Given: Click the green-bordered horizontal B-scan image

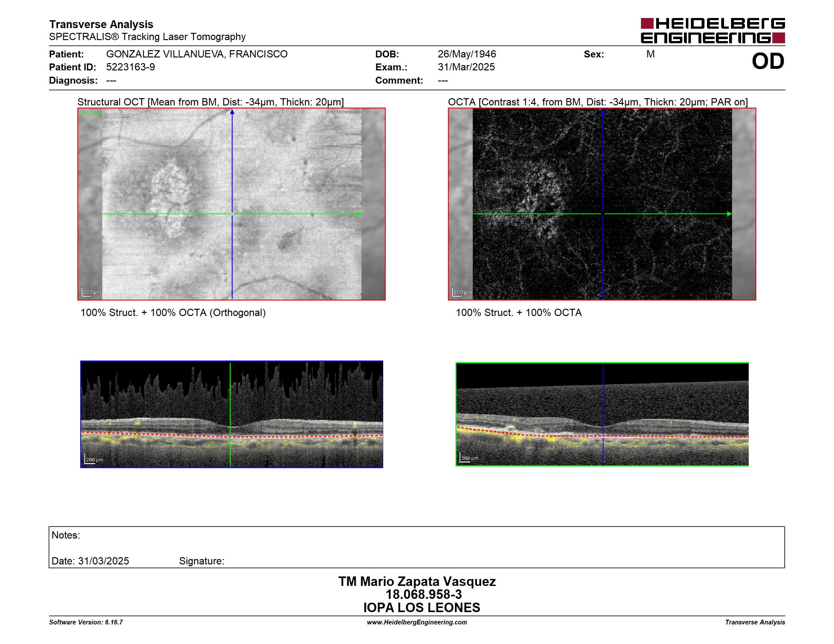Looking at the screenshot, I should point(602,414).
